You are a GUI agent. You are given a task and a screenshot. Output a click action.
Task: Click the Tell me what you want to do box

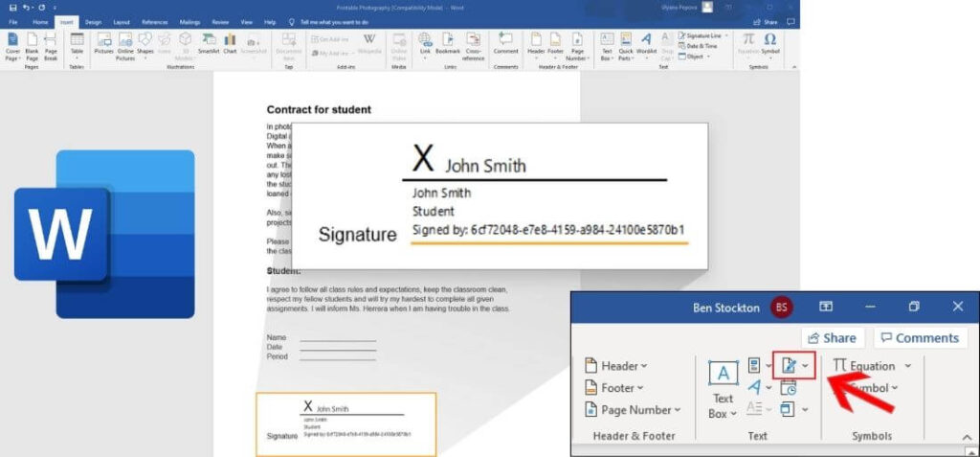click(x=333, y=21)
